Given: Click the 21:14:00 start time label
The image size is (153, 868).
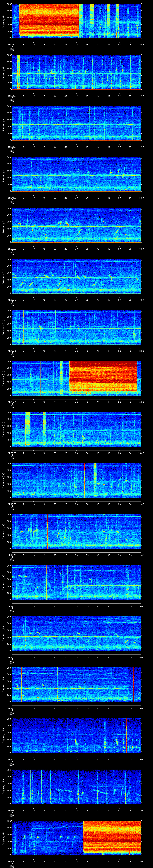Looking at the screenshot, I should pos(12,708).
